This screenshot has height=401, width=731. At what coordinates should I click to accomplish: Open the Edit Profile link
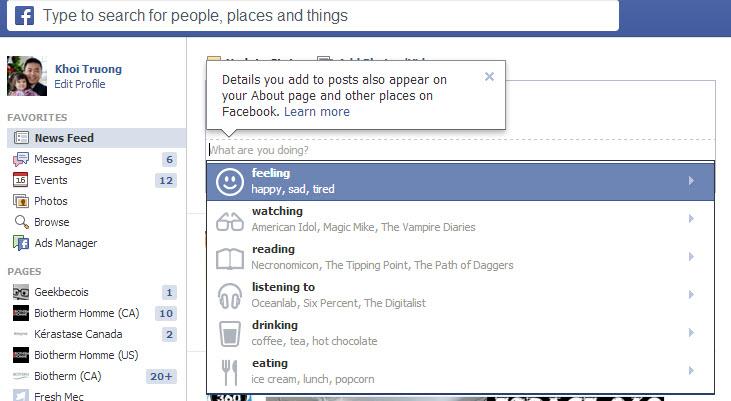[x=79, y=84]
